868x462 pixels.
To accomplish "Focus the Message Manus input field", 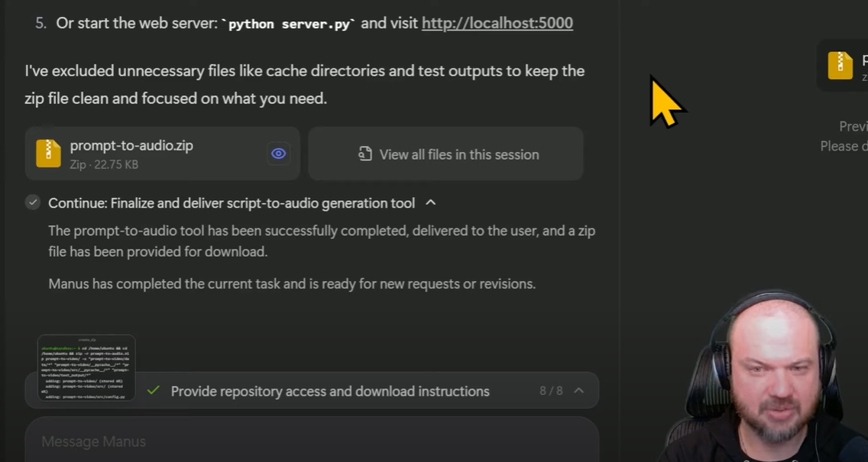I will (x=312, y=441).
